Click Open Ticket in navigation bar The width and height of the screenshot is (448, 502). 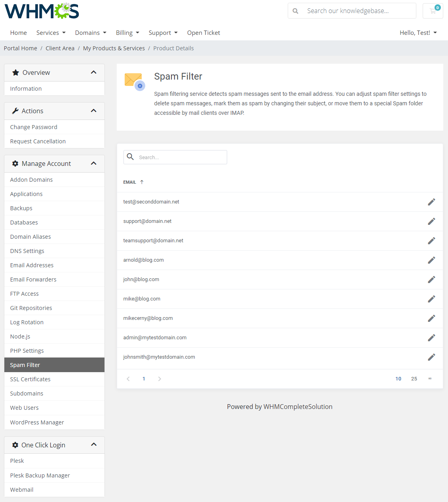pos(203,33)
